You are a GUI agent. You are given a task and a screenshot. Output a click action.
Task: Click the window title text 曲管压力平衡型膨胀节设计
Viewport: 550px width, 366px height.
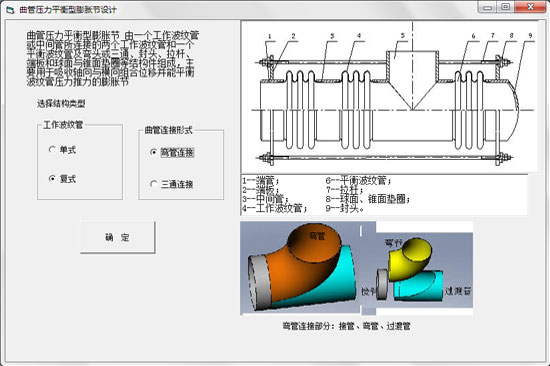68,10
